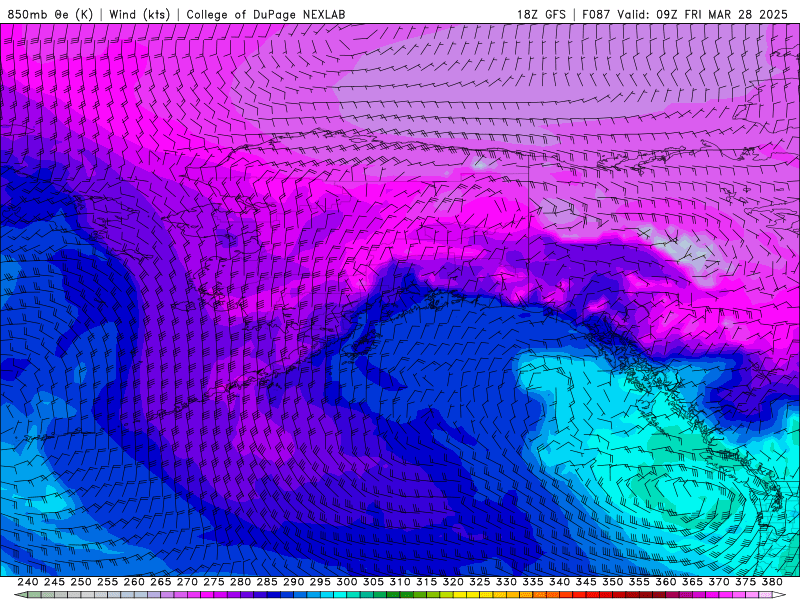Select the '18Z GFS' model run label
This screenshot has width=800, height=600.
pos(541,14)
